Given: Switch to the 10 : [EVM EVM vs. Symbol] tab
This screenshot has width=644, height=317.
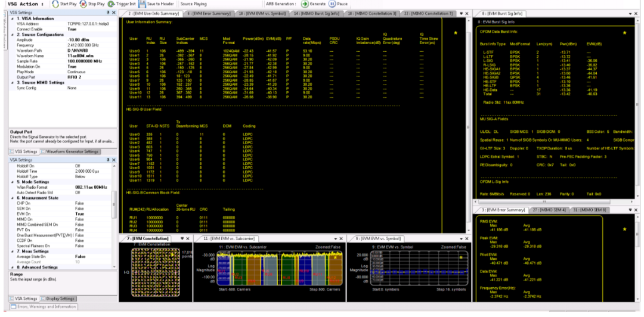Looking at the screenshot, I should tap(261, 14).
